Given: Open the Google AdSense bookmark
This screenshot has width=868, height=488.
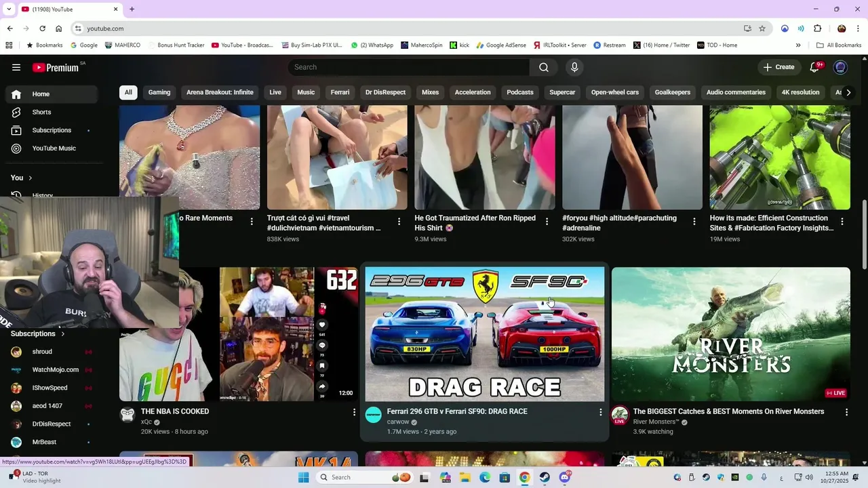Looking at the screenshot, I should coord(501,45).
